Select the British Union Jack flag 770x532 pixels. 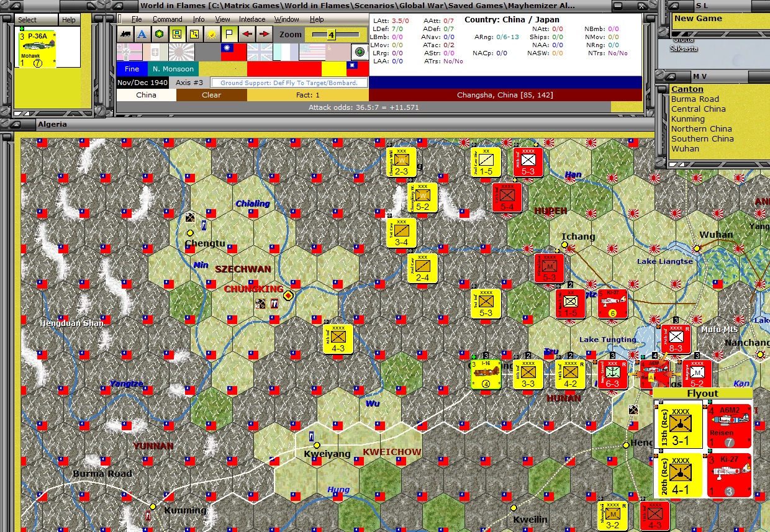(260, 52)
